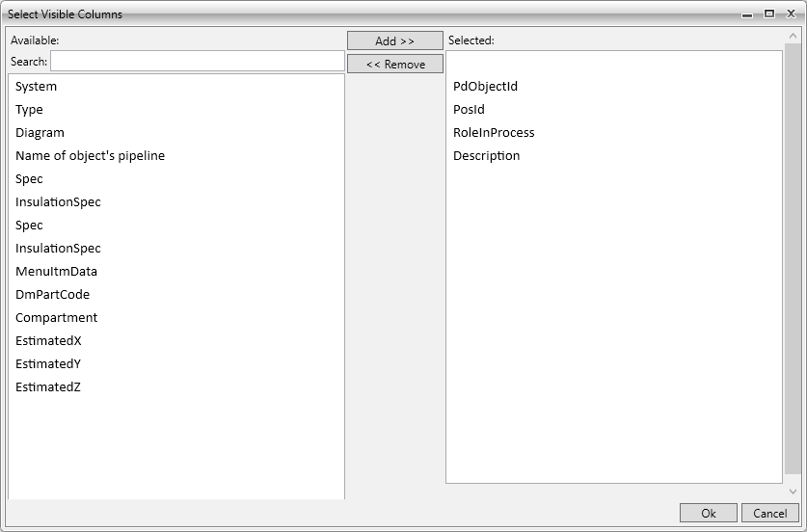The image size is (807, 532).
Task: Pick MenuItmData from available columns
Action: click(56, 272)
